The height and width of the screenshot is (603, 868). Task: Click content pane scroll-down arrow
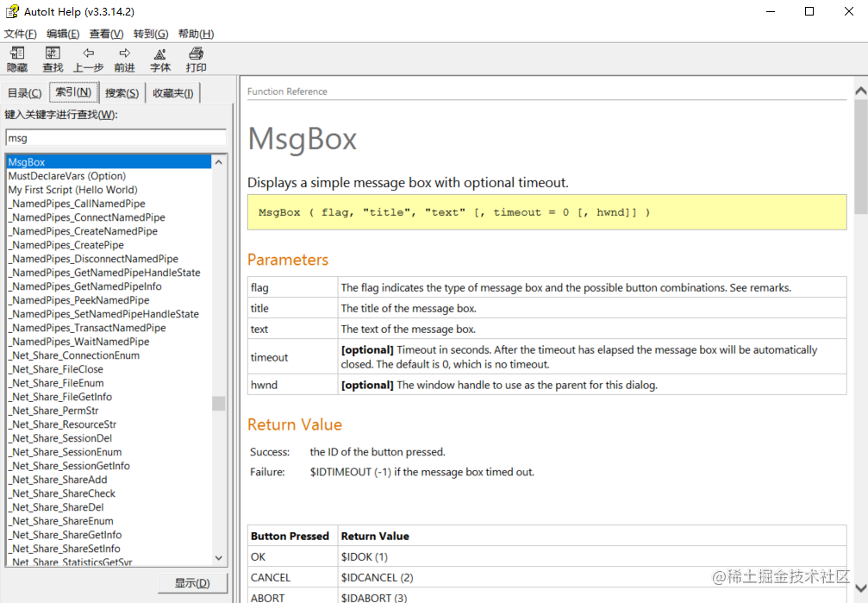(861, 588)
